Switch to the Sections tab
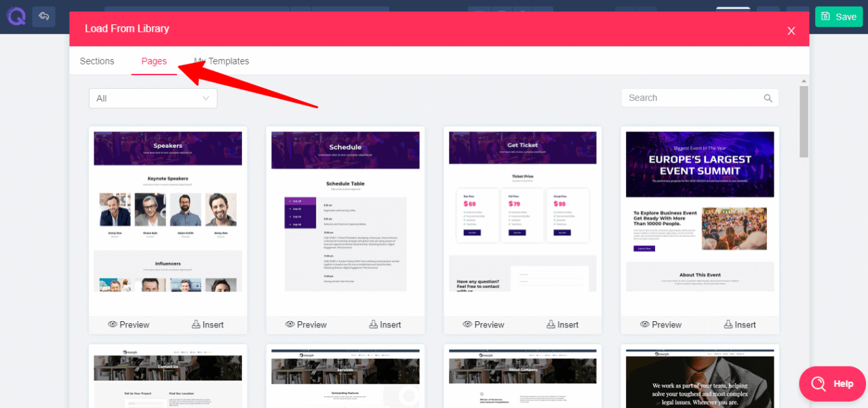The height and width of the screenshot is (408, 868). click(x=97, y=61)
